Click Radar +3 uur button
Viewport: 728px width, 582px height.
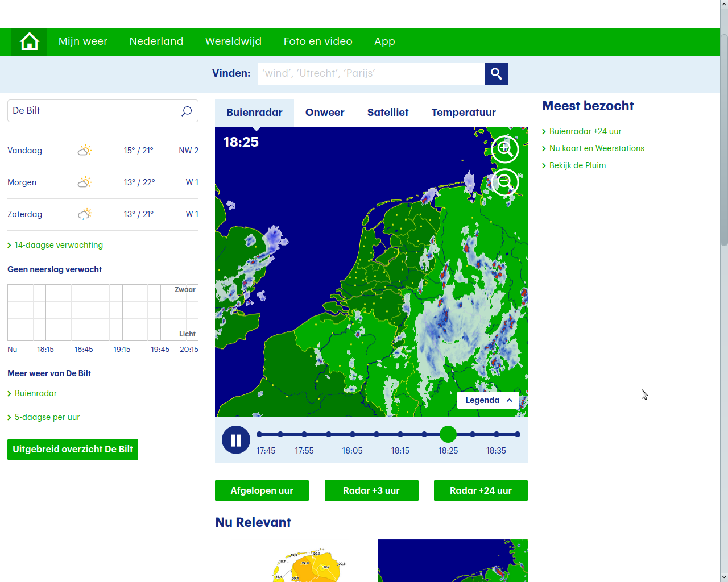click(371, 490)
